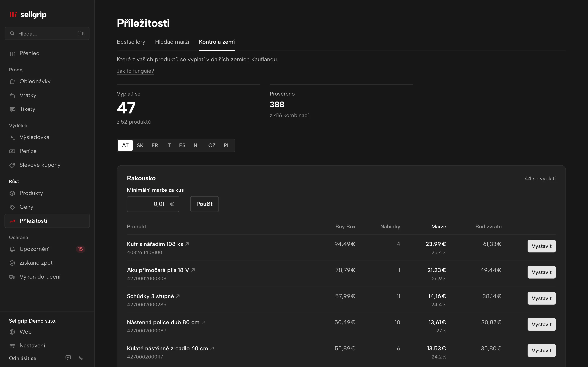Toggle dark mode moon icon
This screenshot has width=588, height=367.
(81, 358)
